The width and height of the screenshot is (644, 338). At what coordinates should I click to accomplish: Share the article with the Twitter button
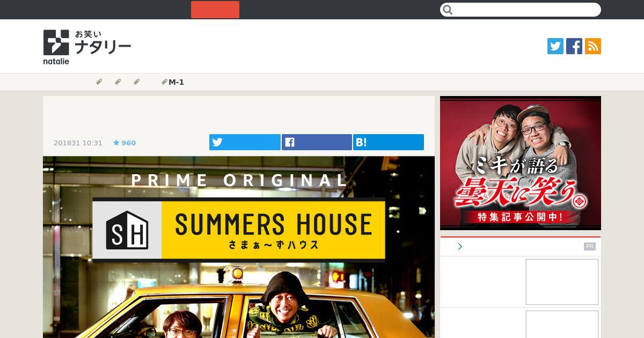[x=245, y=142]
